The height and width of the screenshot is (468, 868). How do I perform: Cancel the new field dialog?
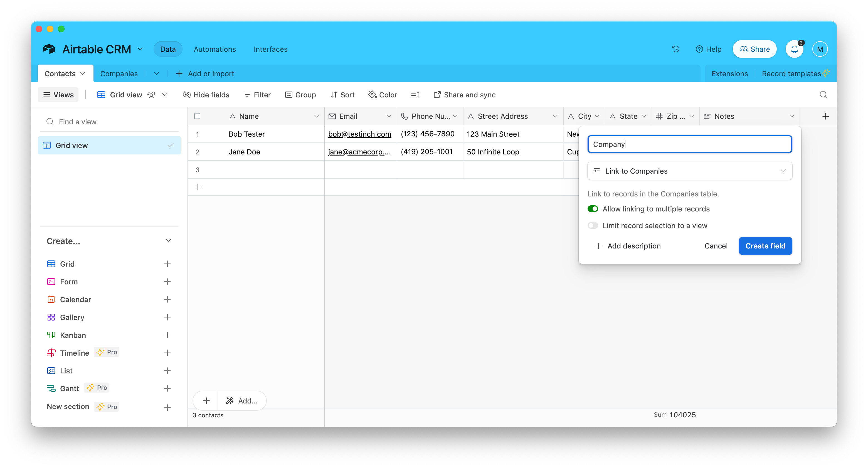pyautogui.click(x=716, y=246)
